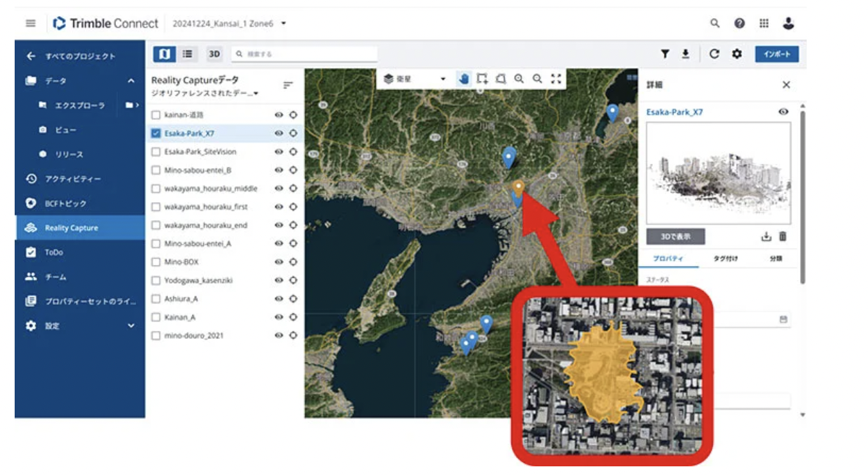The image size is (868, 475).
Task: Refresh the Reality Capture data
Action: pyautogui.click(x=714, y=54)
